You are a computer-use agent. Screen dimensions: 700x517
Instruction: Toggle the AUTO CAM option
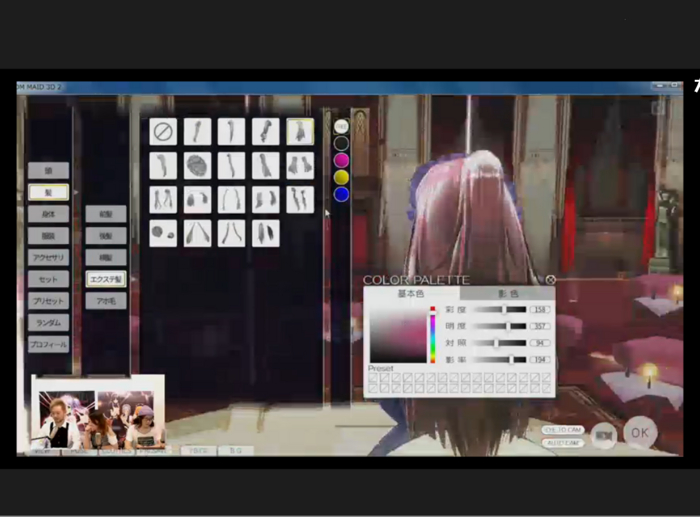coord(563,443)
